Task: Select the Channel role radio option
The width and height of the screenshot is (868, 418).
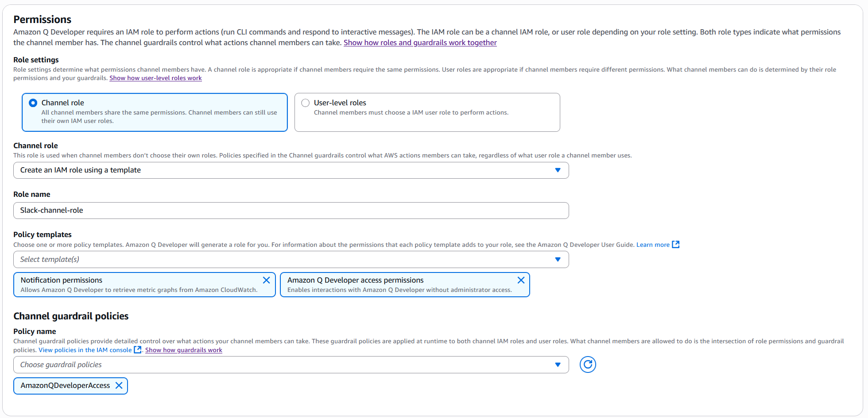Action: click(x=33, y=103)
